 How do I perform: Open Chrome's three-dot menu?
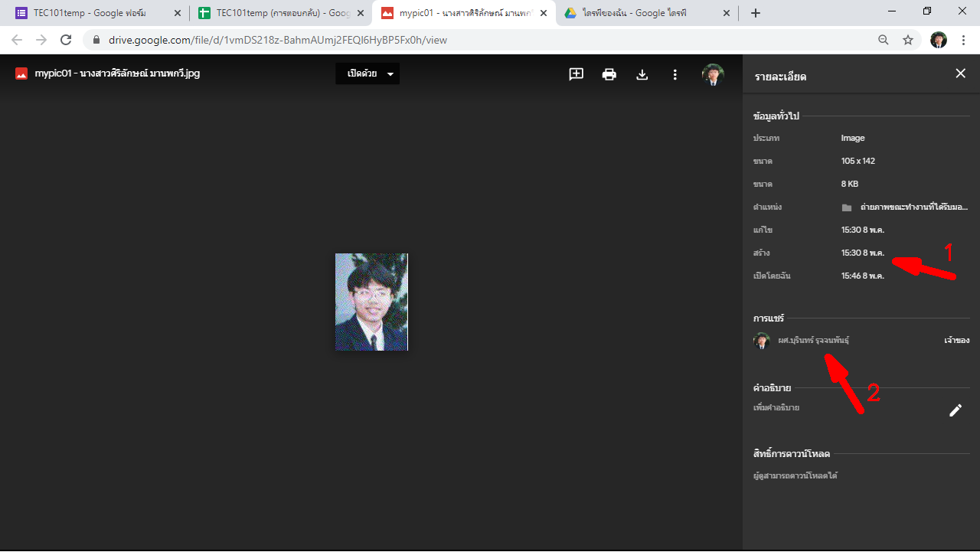coord(963,40)
